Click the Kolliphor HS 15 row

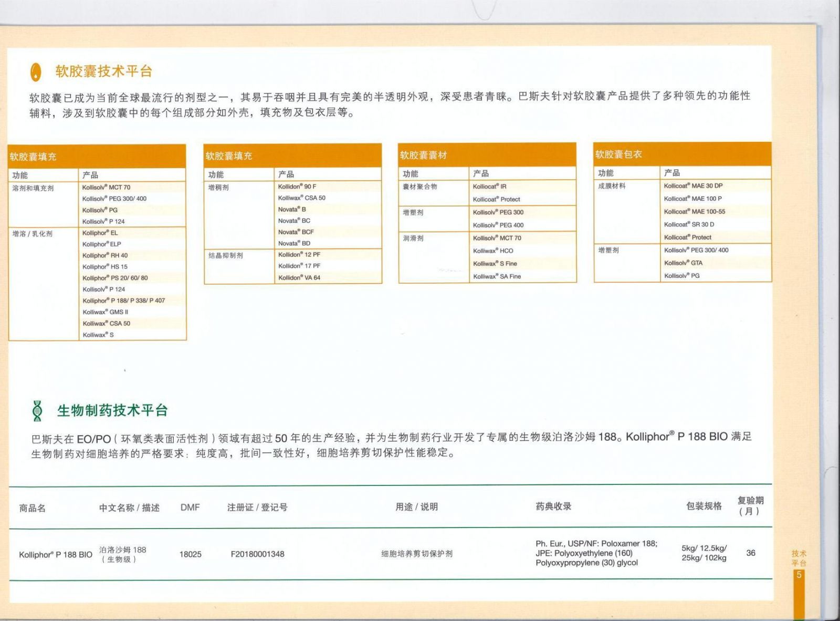(x=132, y=267)
